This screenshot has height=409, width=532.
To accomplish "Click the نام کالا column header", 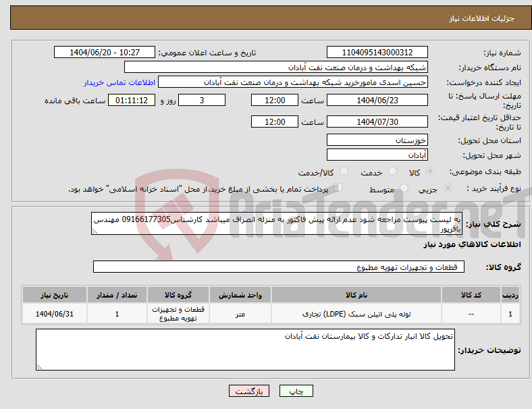I will click(356, 295).
